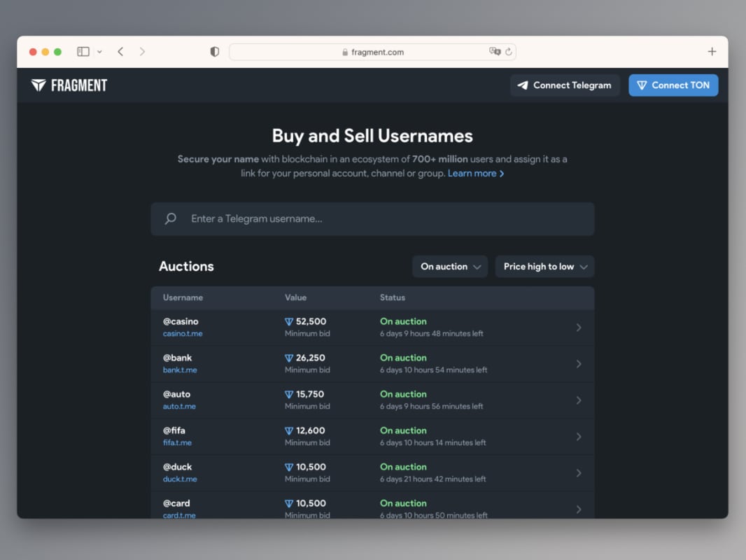Expand the @auto row chevron

tap(579, 400)
